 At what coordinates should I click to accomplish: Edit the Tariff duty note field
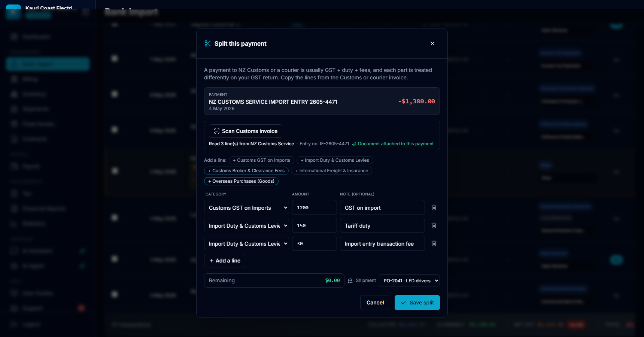click(x=382, y=225)
